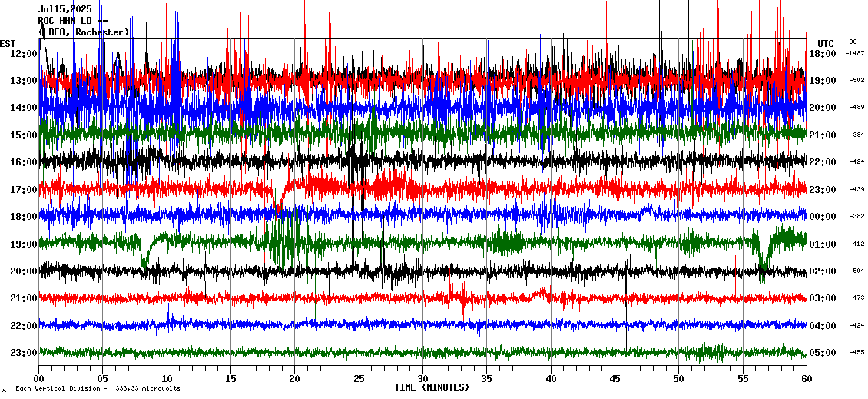Click the -504 DC offset value

[856, 271]
